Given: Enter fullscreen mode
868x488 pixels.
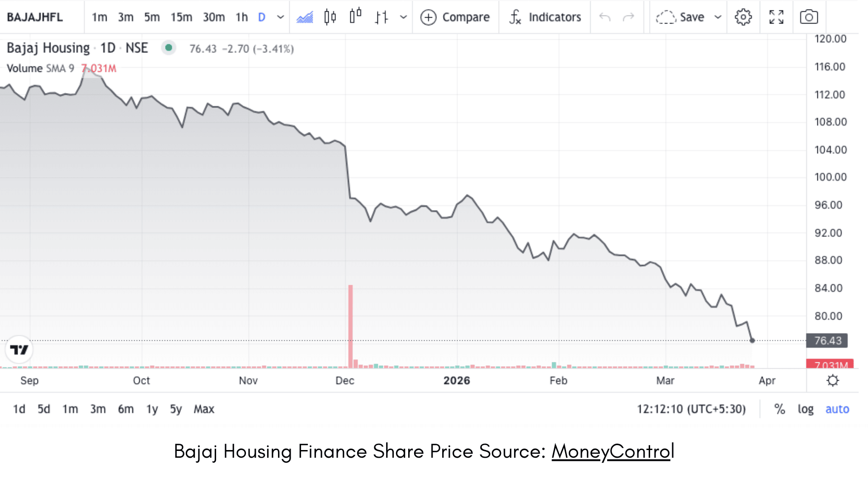Looking at the screenshot, I should (x=776, y=17).
